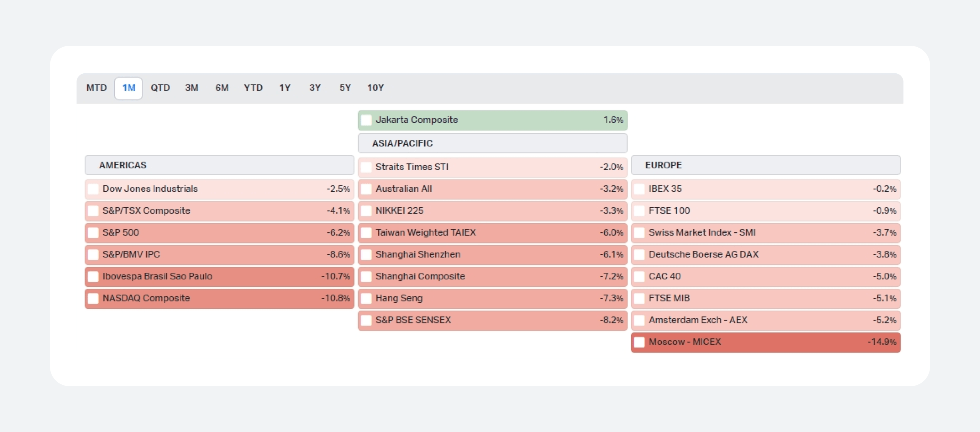Click the S&P 500 index name
980x432 pixels.
click(121, 233)
